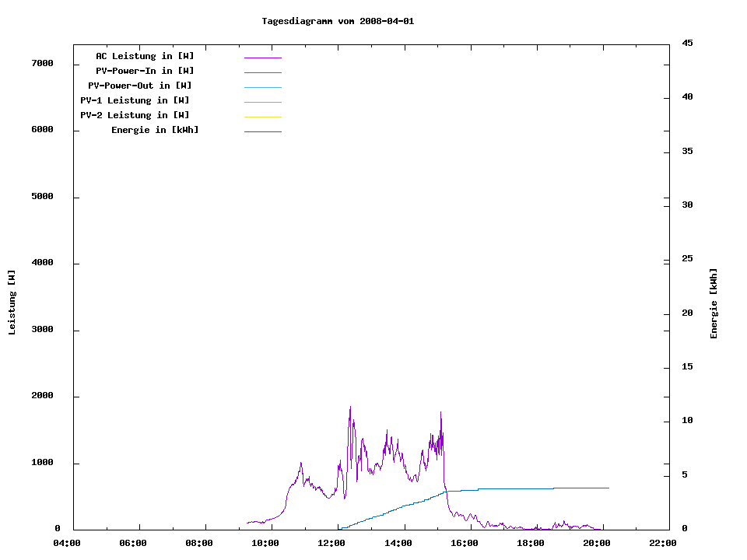Select the PV-1 Leistung legend label
The width and height of the screenshot is (747, 560).
[135, 100]
